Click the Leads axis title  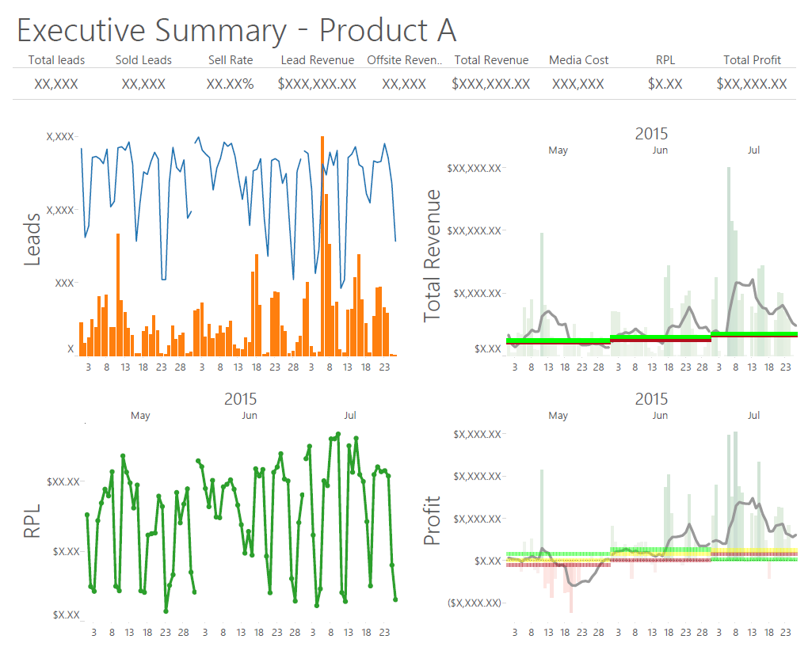(x=32, y=240)
